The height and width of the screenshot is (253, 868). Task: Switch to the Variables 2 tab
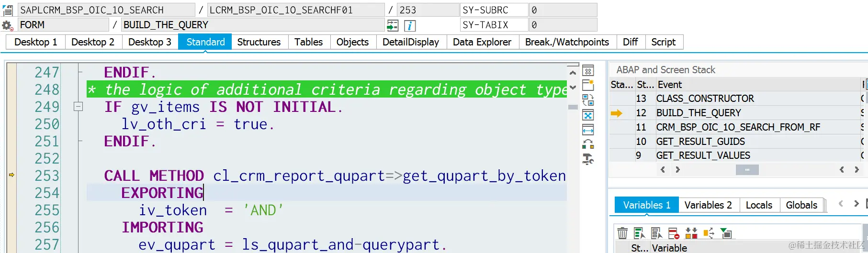[708, 205]
